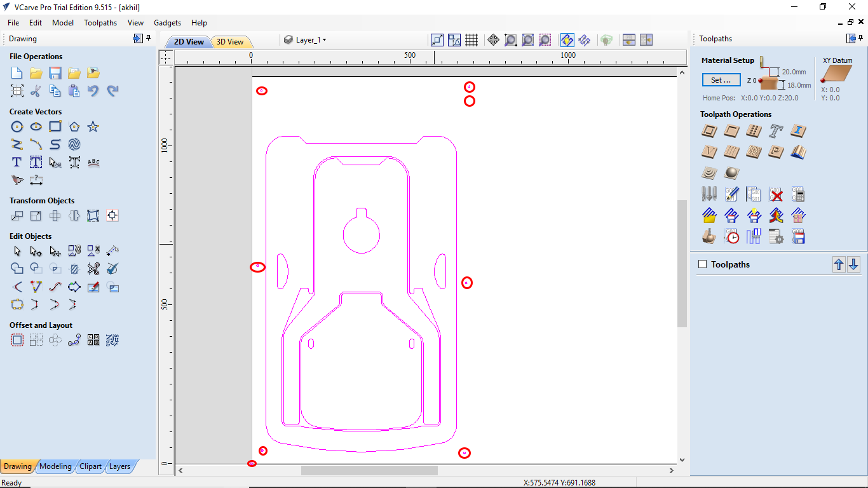Select the Draw Ellipse tool
Viewport: 868px width, 488px height.
point(36,126)
